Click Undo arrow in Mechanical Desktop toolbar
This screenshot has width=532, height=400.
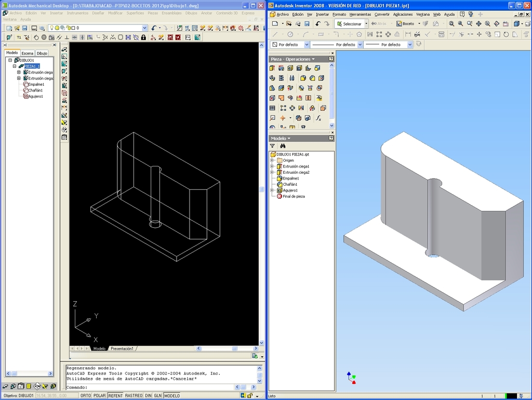154,28
